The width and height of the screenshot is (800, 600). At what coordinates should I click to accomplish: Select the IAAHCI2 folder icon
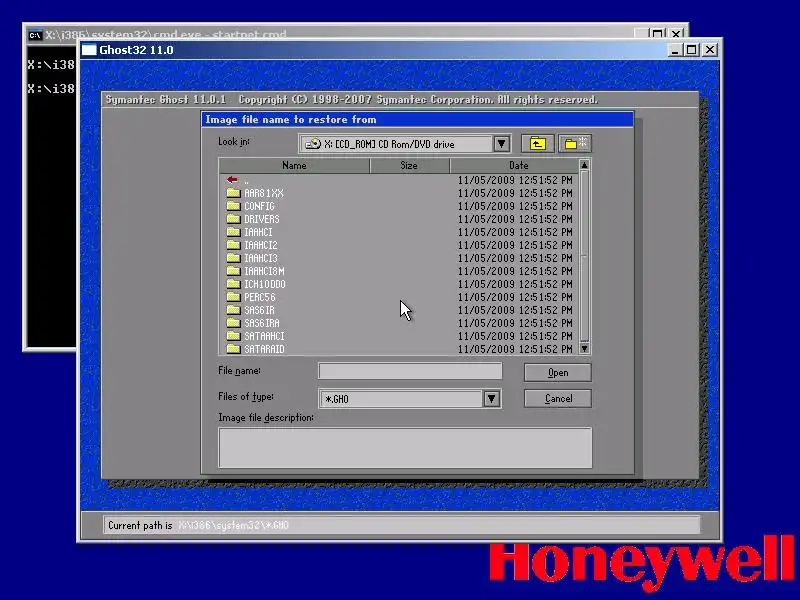click(x=233, y=245)
